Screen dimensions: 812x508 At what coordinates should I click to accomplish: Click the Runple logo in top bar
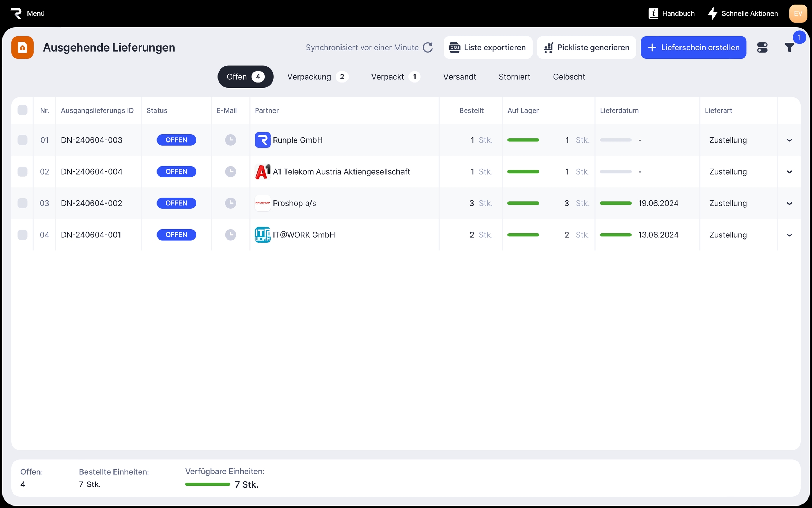[16, 13]
